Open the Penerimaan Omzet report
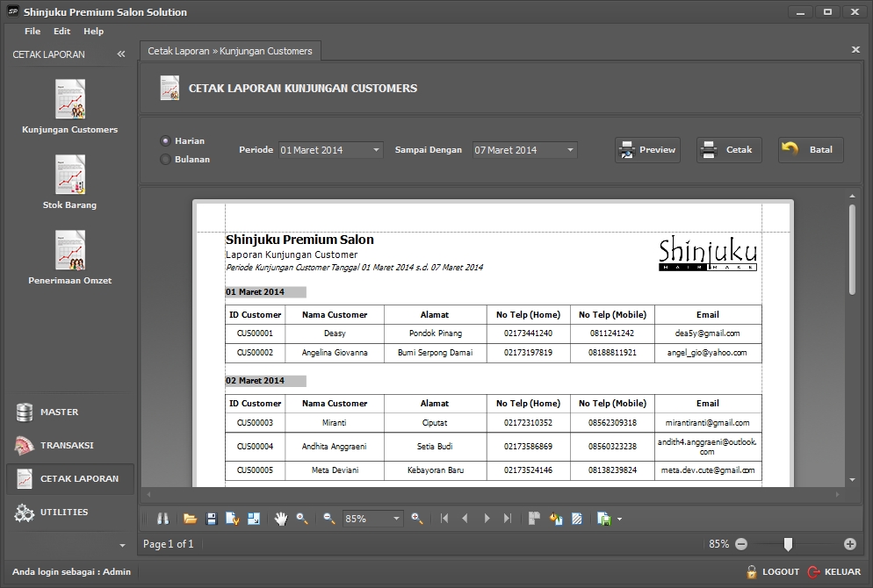 tap(70, 250)
